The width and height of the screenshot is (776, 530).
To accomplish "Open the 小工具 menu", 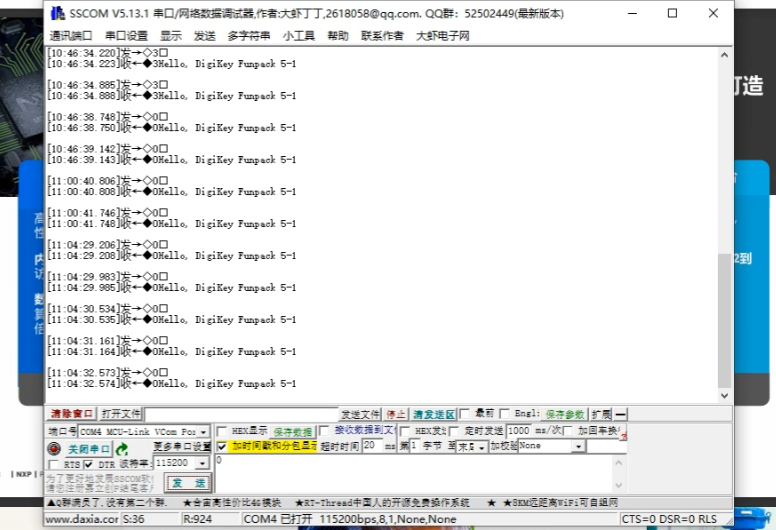I will coord(298,36).
